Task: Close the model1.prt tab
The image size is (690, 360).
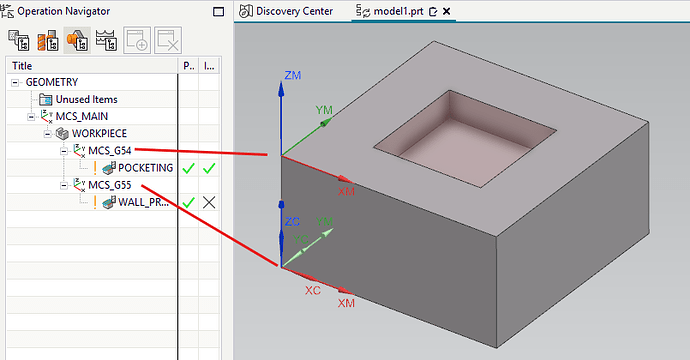Action: (446, 11)
